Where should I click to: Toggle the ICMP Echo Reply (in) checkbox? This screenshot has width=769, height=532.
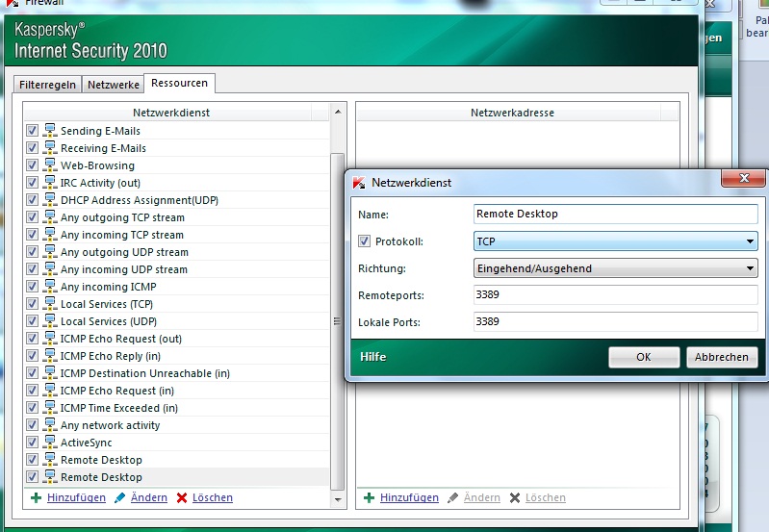click(32, 356)
